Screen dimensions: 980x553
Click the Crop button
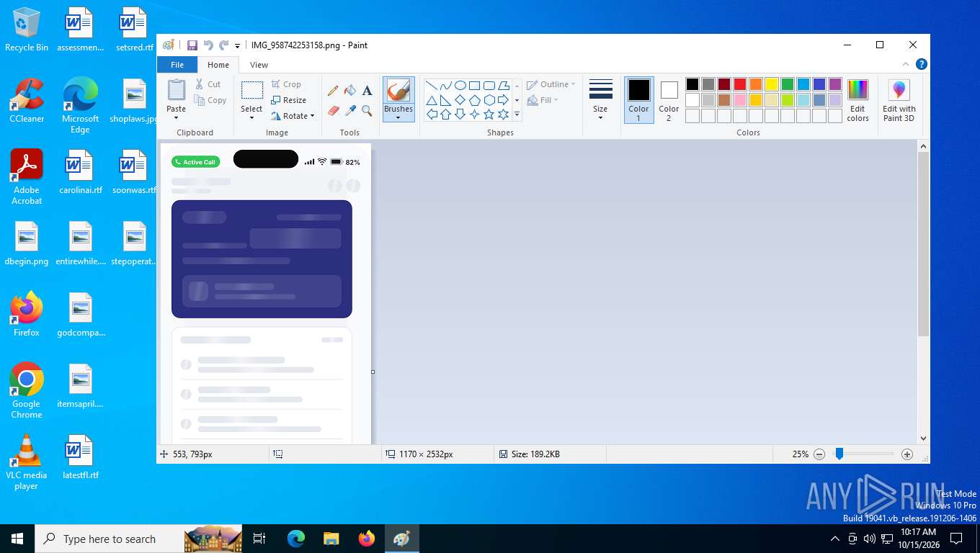[286, 84]
